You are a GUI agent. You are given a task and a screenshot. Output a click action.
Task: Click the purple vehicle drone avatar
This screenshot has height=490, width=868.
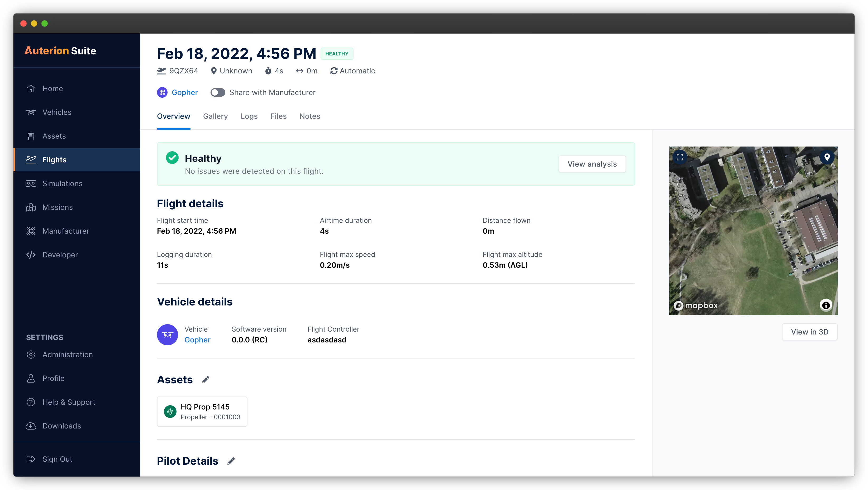167,334
